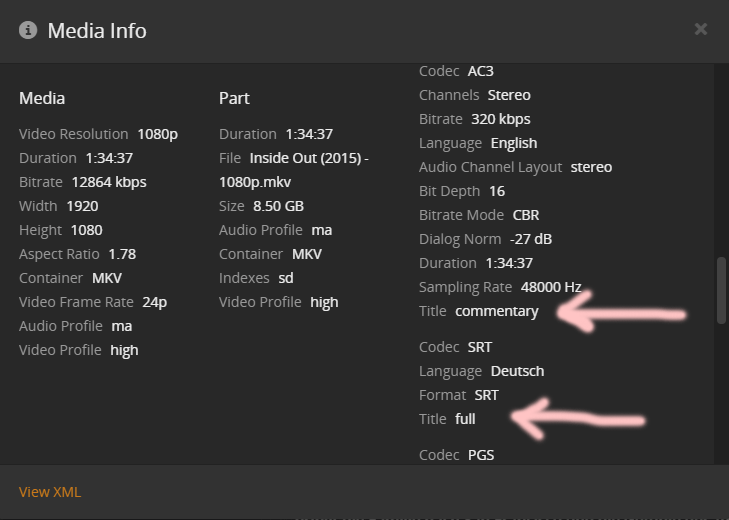Click the Aspect Ratio 1.78 value

(x=121, y=254)
